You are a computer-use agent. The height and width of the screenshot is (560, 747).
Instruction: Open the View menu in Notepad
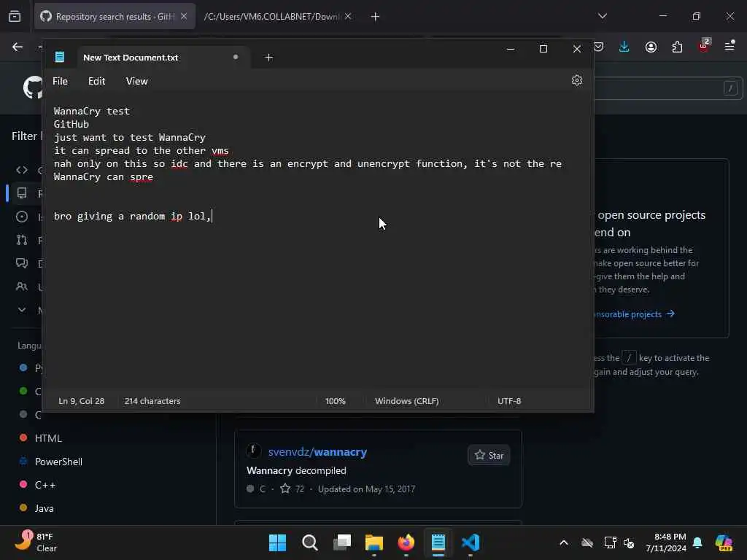(136, 82)
